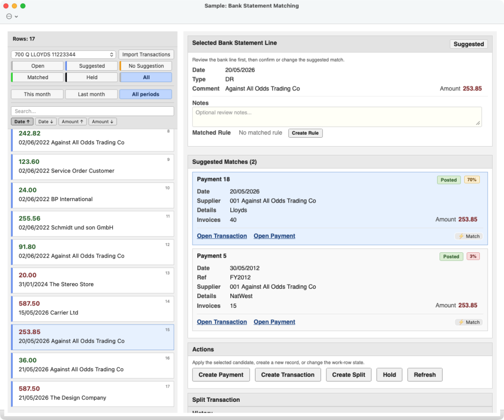Select row 587.50 The Design Company
Viewport: 504px width, 420px height.
pos(93,393)
